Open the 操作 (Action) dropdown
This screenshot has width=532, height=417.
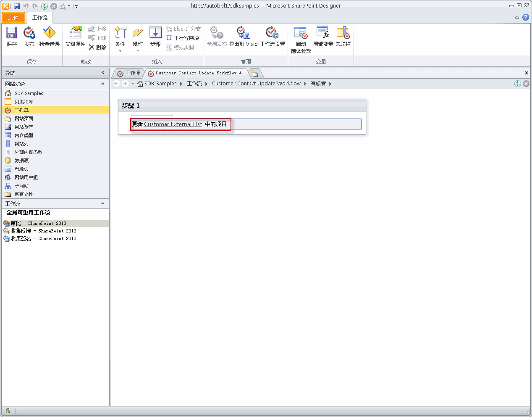tap(137, 39)
